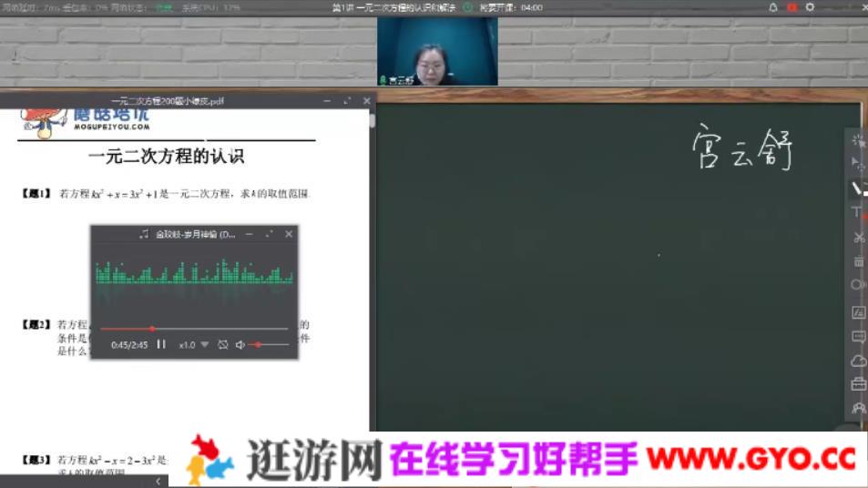The image size is (868, 488).
Task: Click the 一元二次方程的认识 heading
Action: (166, 156)
